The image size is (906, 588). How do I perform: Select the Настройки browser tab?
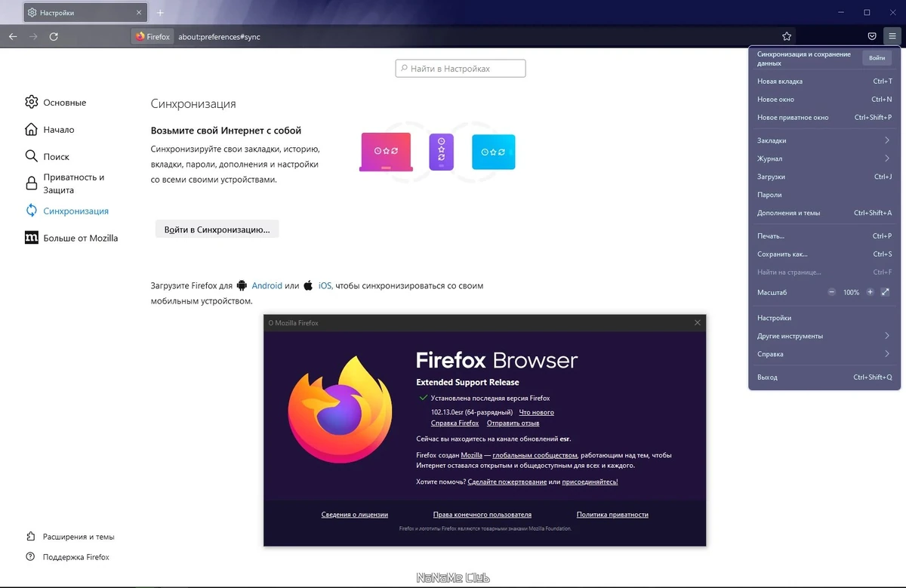[86, 13]
